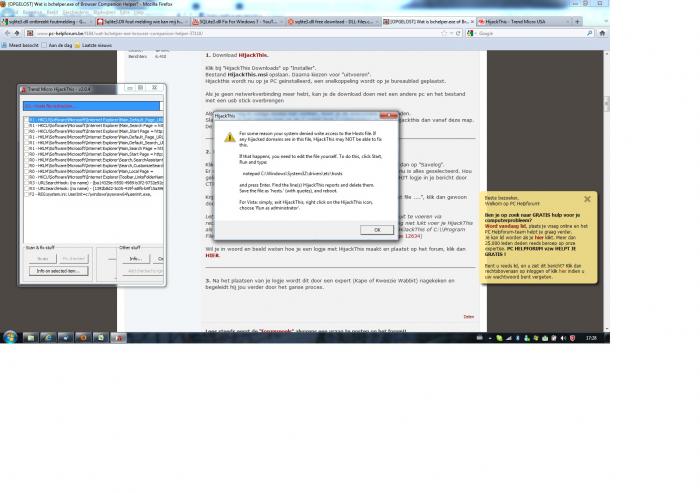Check the R1 HKLM Default_Search_URL entry

26,143
